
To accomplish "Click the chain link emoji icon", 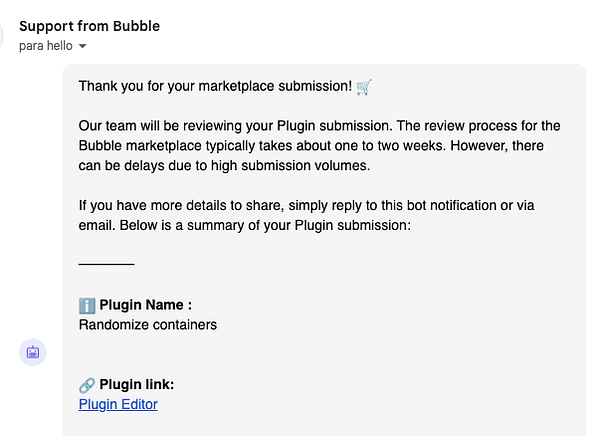I will pyautogui.click(x=87, y=385).
